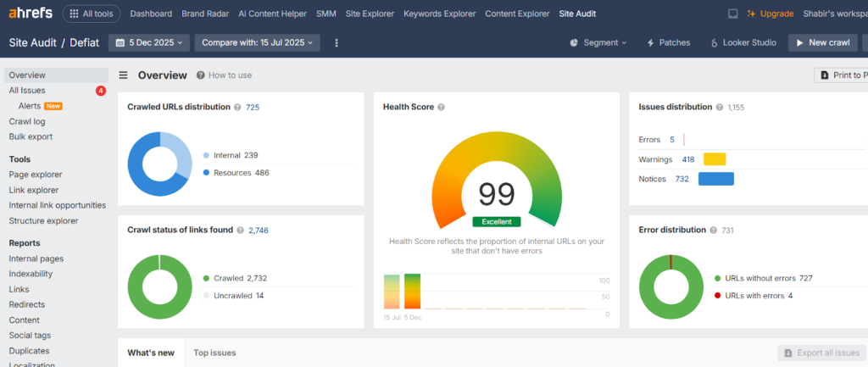Switch to the Top issues tab

(x=214, y=353)
